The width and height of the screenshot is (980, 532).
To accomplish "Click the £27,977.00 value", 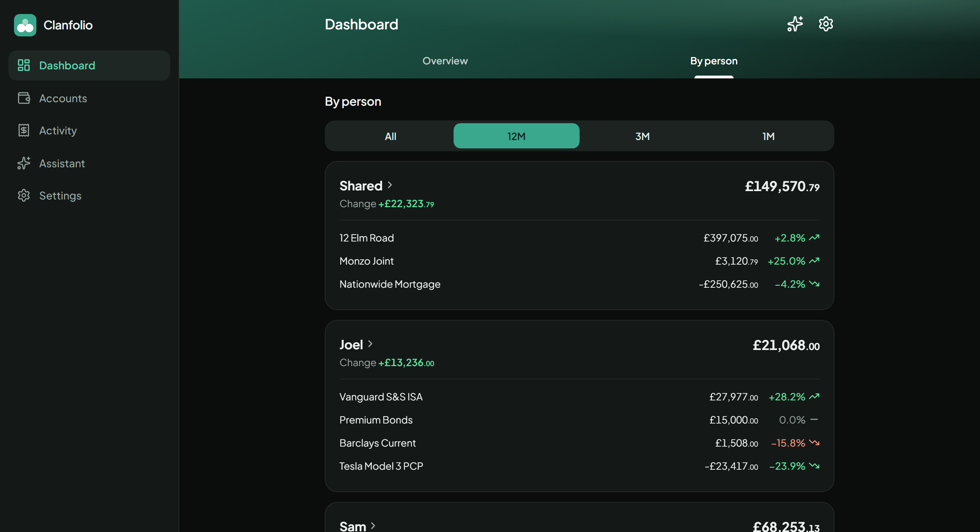I will pos(734,397).
